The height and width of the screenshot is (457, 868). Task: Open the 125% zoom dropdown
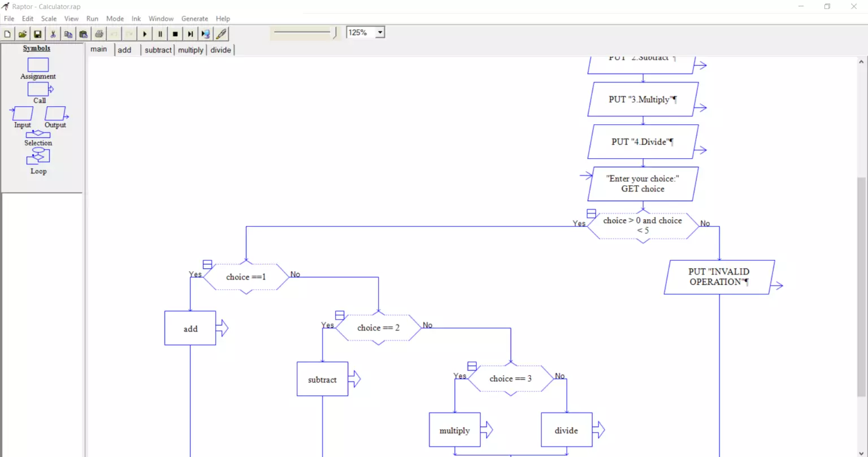point(380,33)
